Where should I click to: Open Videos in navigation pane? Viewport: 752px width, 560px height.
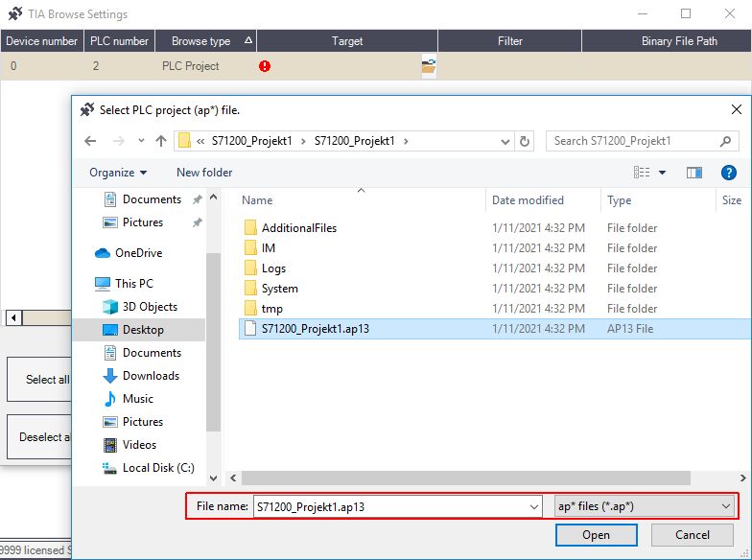(129, 445)
